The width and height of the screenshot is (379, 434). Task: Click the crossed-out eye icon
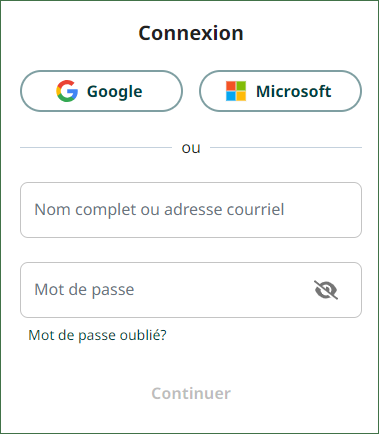pyautogui.click(x=326, y=290)
